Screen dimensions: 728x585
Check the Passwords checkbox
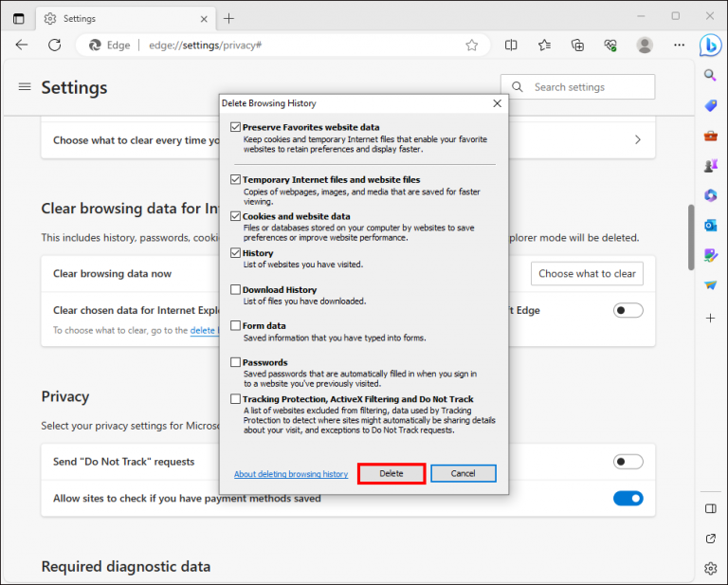point(235,362)
